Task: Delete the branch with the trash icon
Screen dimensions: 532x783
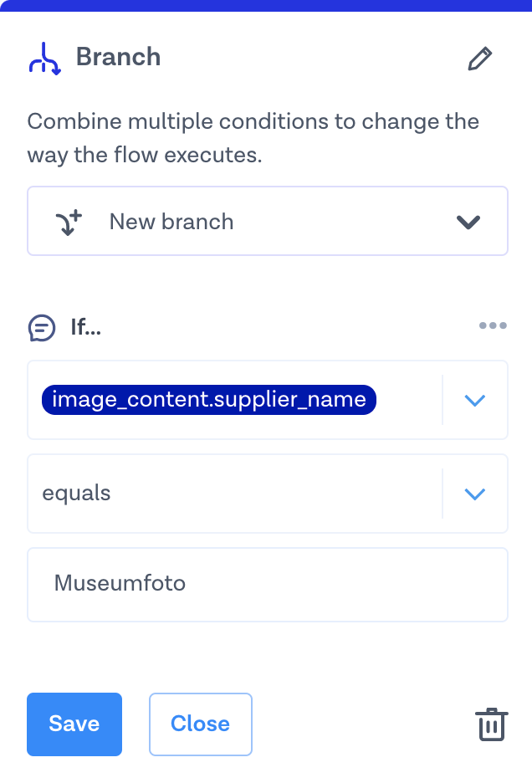Action: [492, 724]
